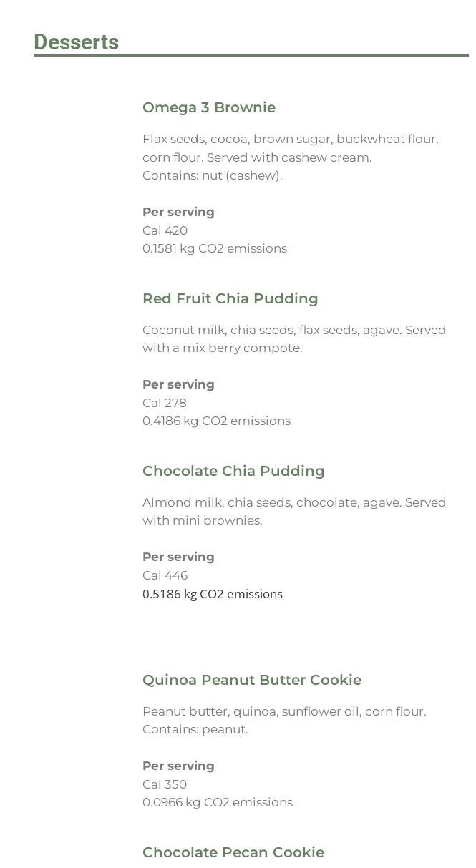Select the 0.5186 kg CO2 emissions text
This screenshot has width=476, height=868.
pyautogui.click(x=212, y=594)
